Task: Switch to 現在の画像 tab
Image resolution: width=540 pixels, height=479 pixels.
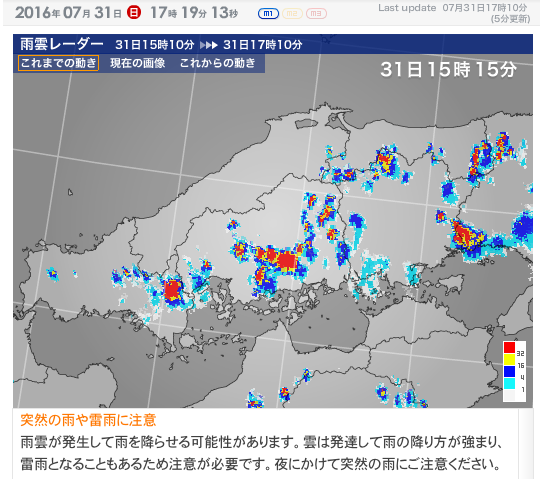Action: tap(138, 63)
